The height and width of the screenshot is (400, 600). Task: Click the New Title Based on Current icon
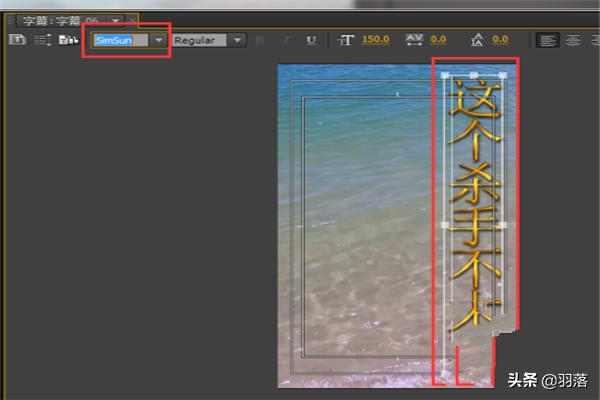pos(17,39)
